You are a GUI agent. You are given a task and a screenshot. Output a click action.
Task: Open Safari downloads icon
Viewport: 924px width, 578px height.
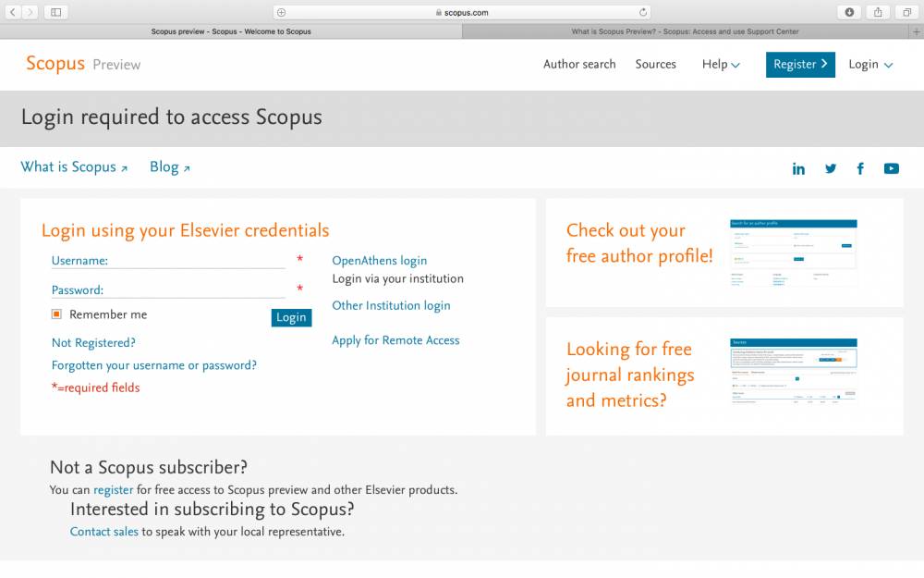pyautogui.click(x=849, y=12)
